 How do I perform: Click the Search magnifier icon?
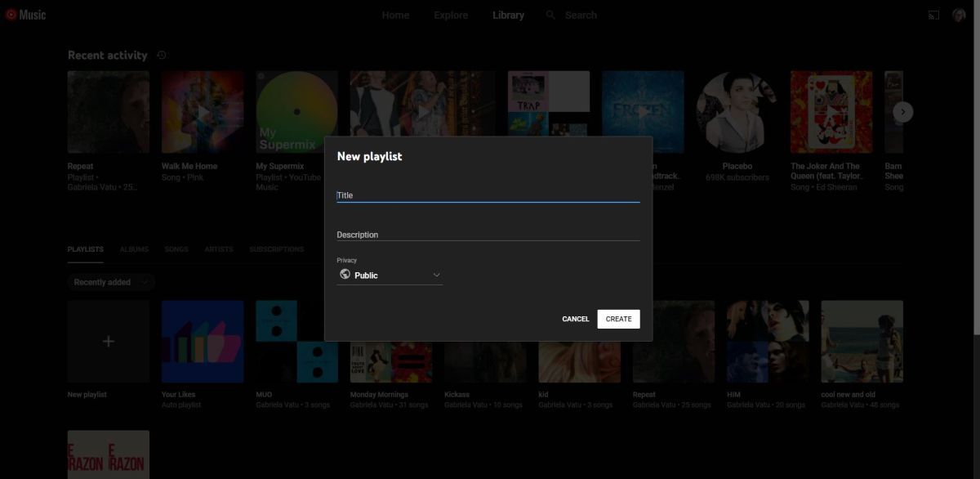tap(550, 14)
